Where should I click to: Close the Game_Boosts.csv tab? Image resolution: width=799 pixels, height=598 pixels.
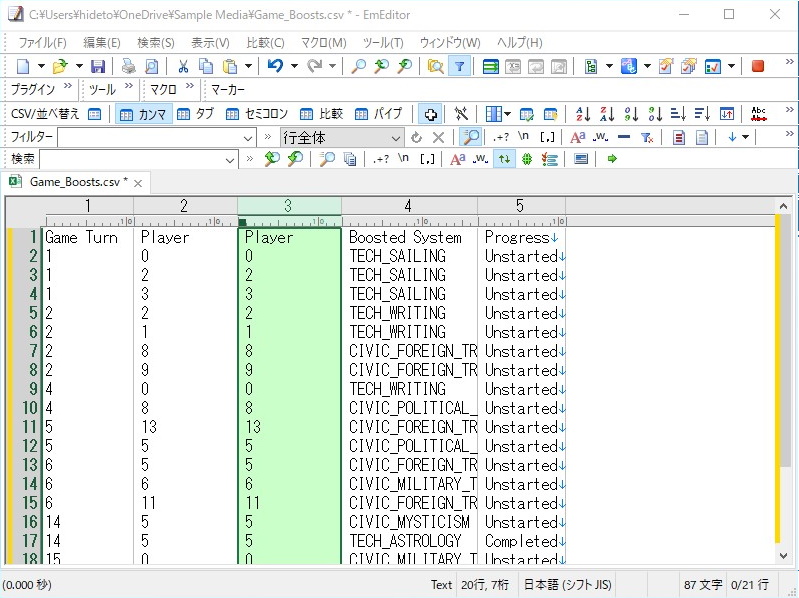click(x=138, y=183)
